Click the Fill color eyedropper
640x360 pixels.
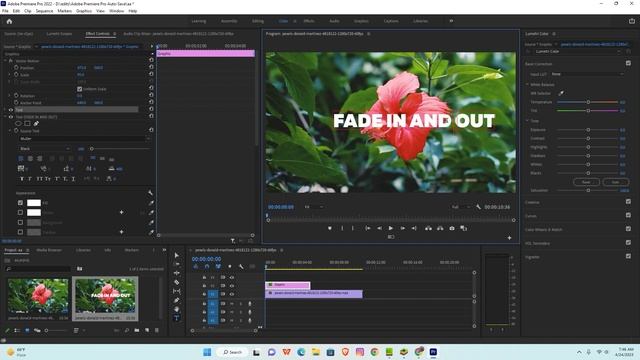point(151,203)
